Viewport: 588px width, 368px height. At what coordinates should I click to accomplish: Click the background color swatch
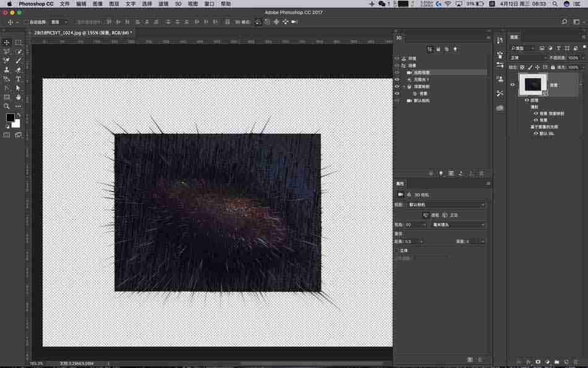pos(17,125)
